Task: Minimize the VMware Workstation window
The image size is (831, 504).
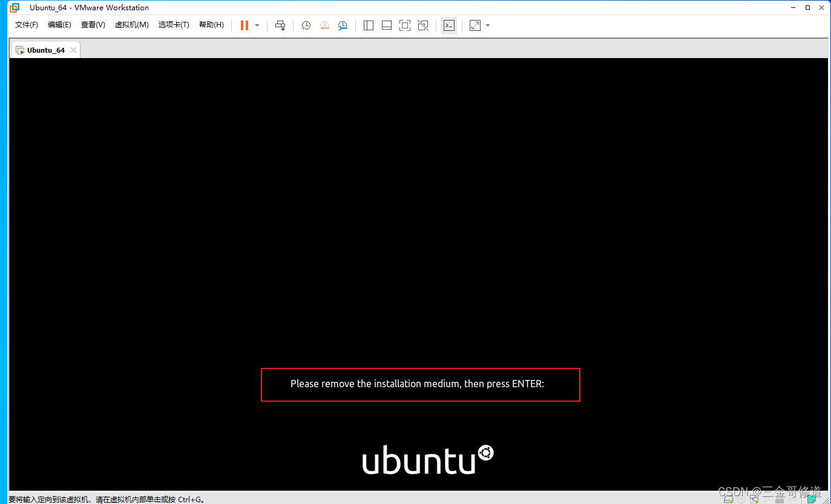Action: pyautogui.click(x=793, y=8)
